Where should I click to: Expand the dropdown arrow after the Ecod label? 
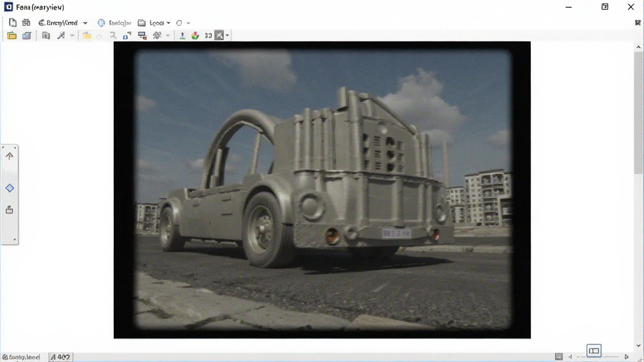tap(169, 23)
